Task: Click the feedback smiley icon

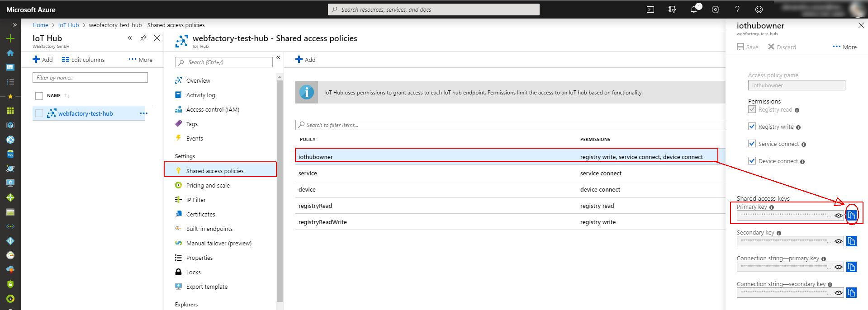Action: click(x=759, y=9)
